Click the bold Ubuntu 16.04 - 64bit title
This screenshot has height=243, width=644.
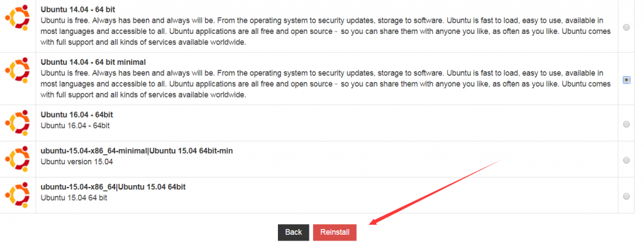[75, 115]
